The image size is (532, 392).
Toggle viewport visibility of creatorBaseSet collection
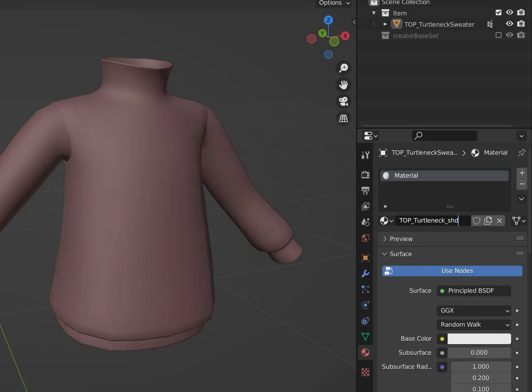coord(510,35)
